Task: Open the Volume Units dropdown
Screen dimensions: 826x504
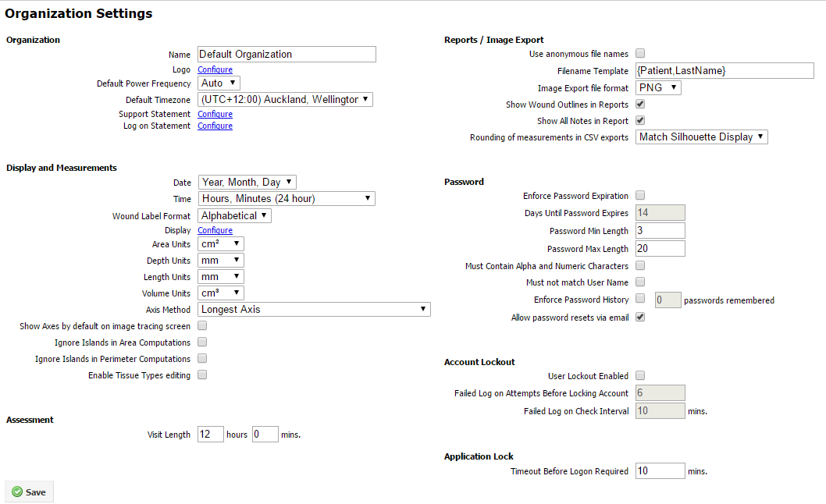Action: tap(221, 293)
